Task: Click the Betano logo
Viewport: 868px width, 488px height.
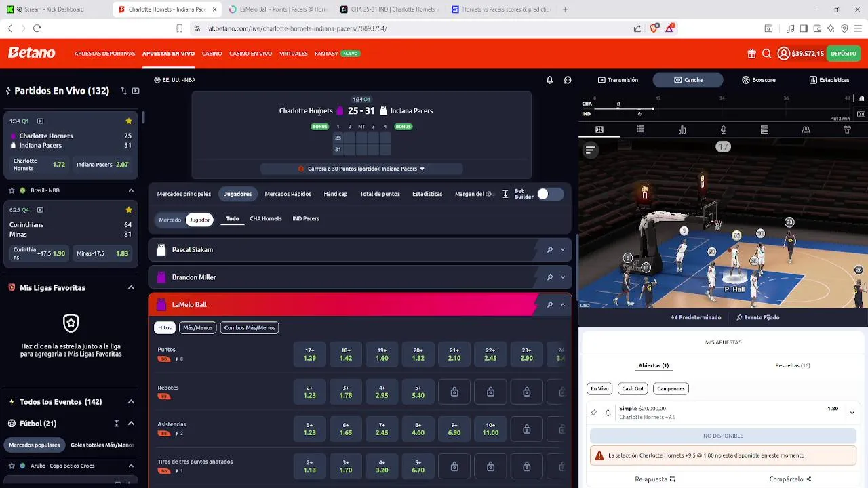Action: (31, 53)
